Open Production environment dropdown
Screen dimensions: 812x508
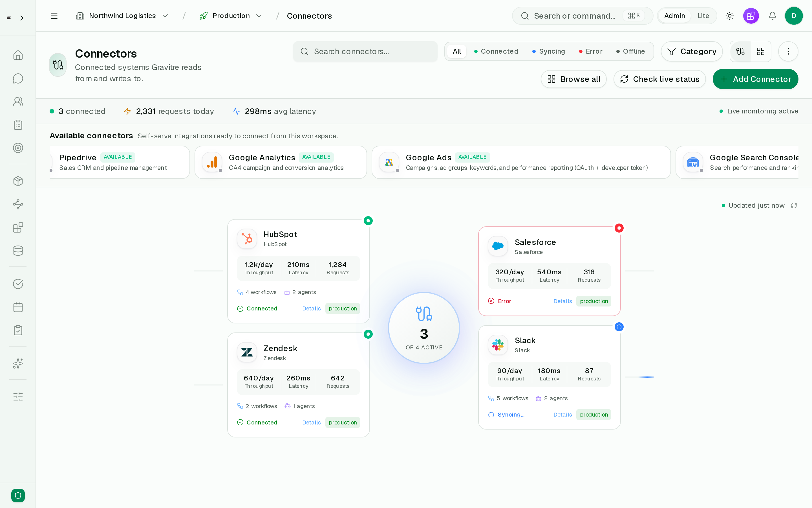(x=231, y=16)
